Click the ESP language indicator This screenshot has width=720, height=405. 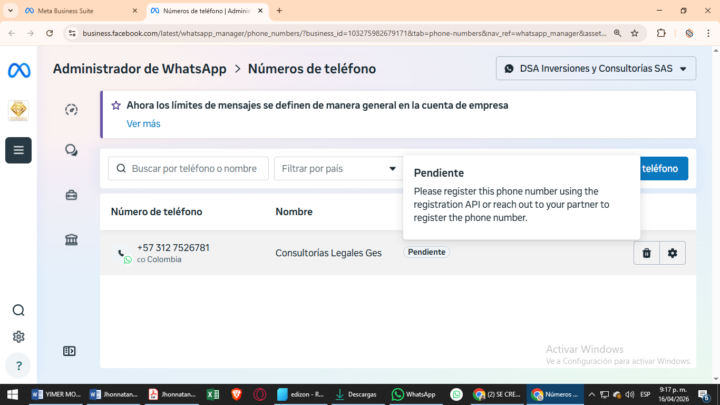[x=645, y=394]
